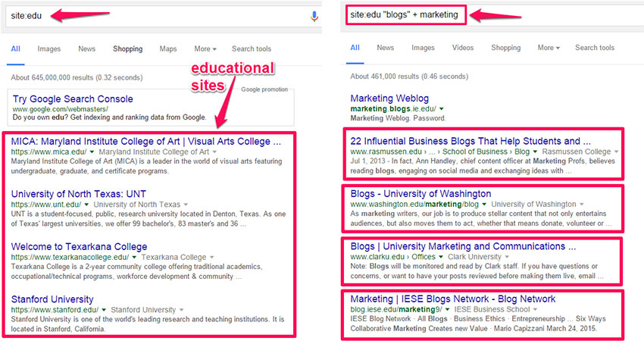Expand green arrow next to washington.edu/marketing/blog URL
Image resolution: width=644 pixels, height=341 pixels.
click(484, 205)
